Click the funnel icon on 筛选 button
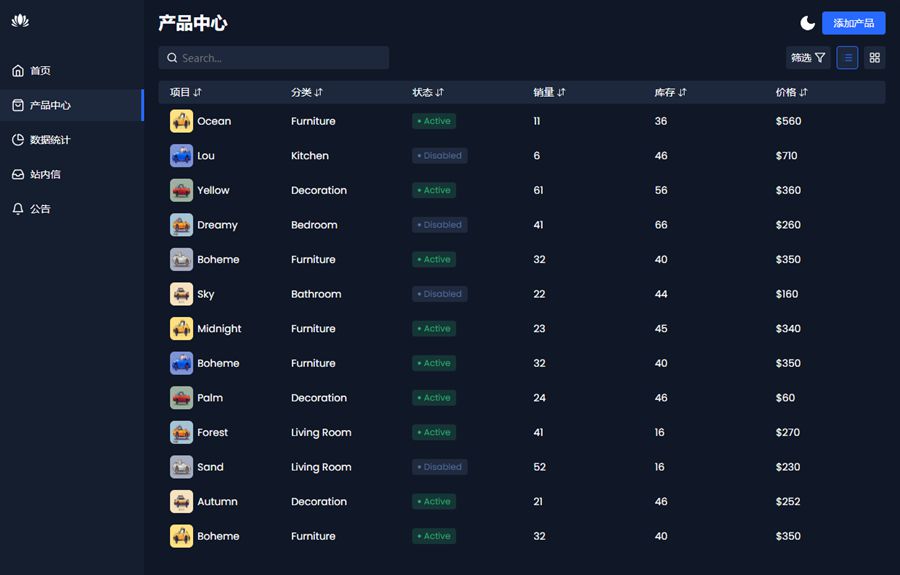 click(x=820, y=58)
